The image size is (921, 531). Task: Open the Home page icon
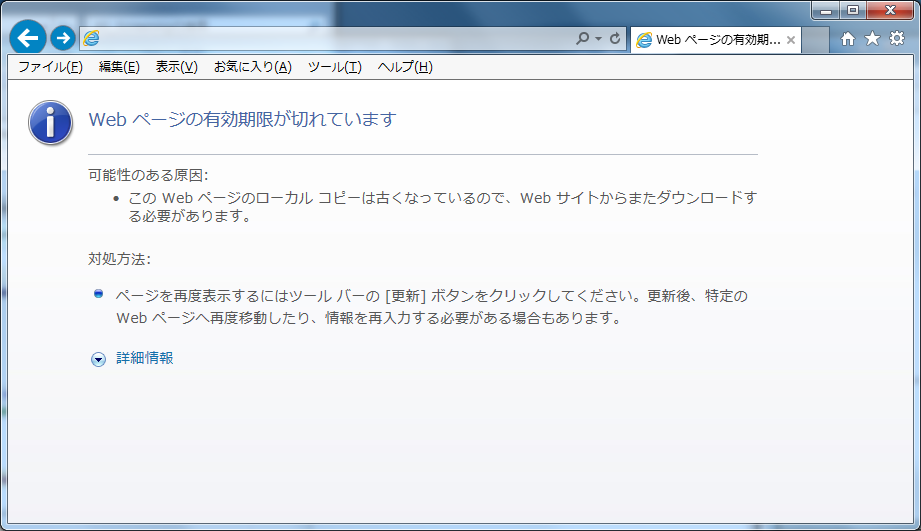(847, 38)
